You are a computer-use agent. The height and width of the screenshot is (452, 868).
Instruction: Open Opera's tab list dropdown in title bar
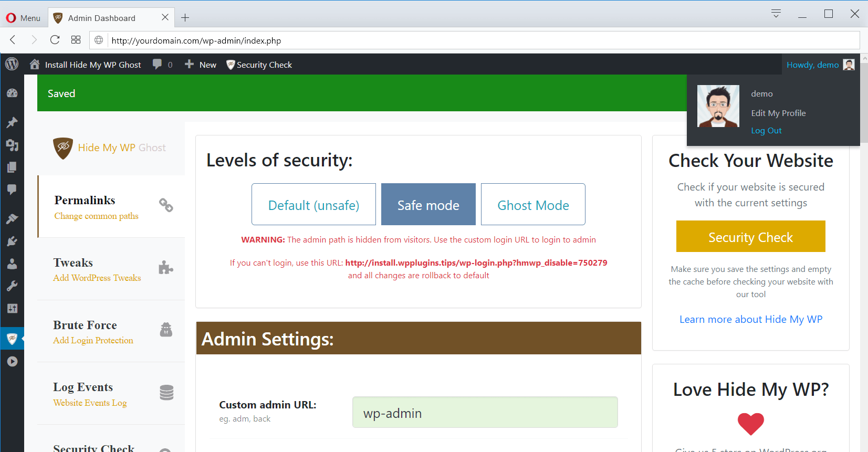coord(776,14)
